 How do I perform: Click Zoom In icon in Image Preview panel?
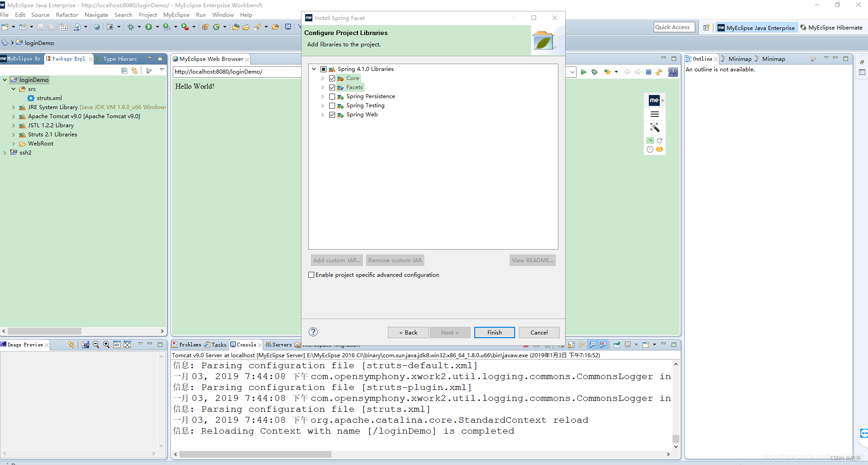point(106,345)
